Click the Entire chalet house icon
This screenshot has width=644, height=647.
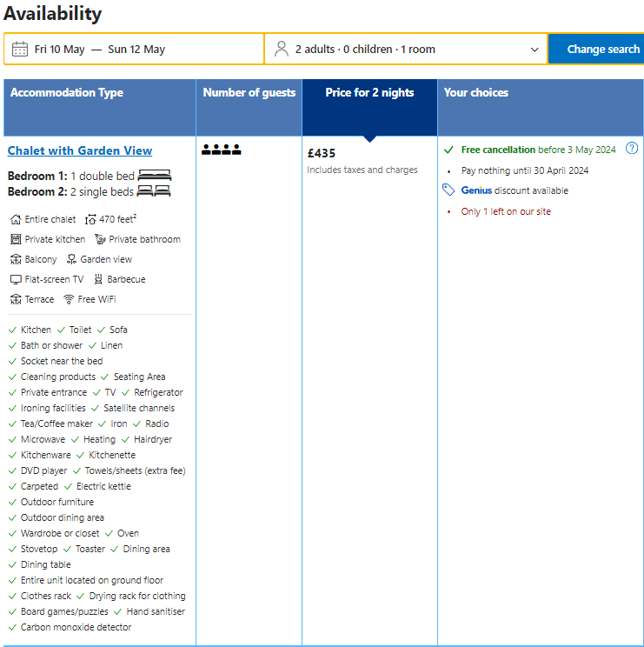(16, 219)
